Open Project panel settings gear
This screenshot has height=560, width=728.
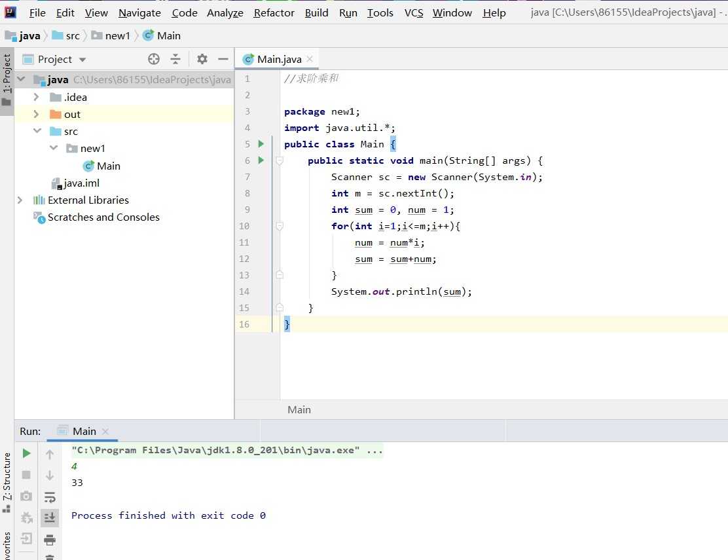pyautogui.click(x=202, y=59)
